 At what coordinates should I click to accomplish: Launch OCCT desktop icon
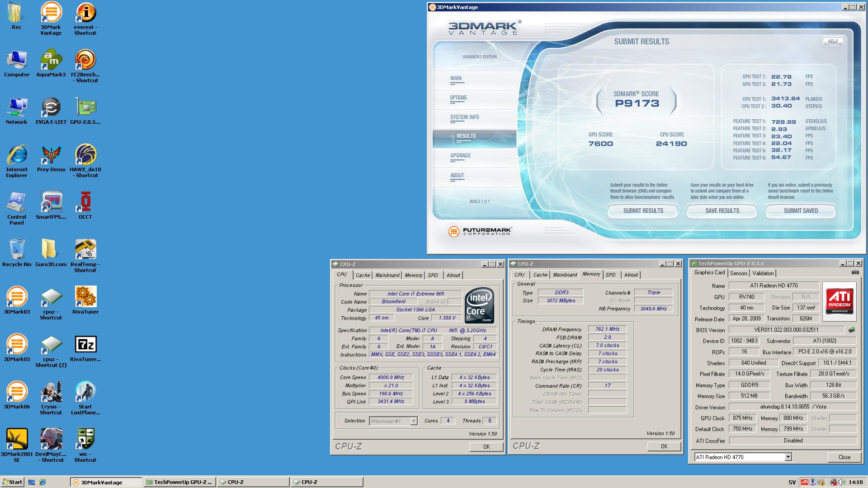coord(85,206)
